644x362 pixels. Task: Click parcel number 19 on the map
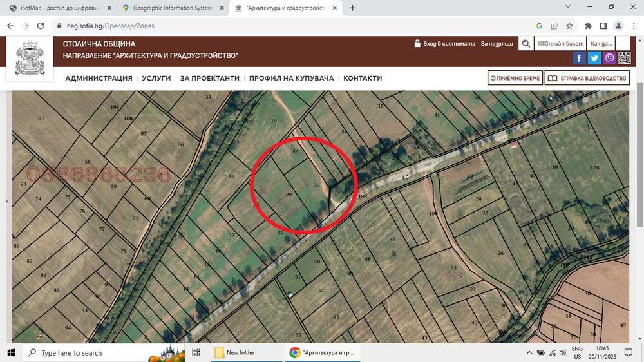(x=274, y=121)
